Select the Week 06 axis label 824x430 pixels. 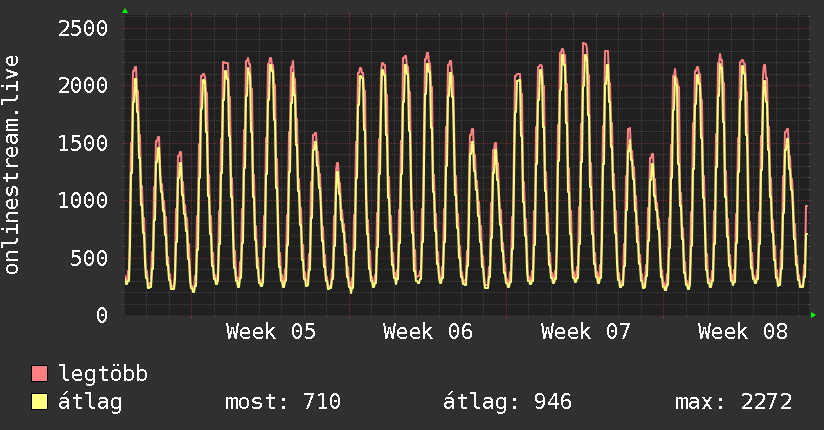[428, 332]
